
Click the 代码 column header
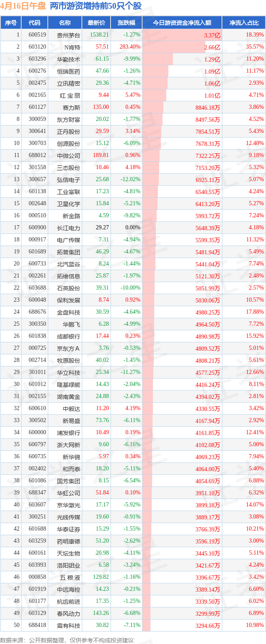34,22
